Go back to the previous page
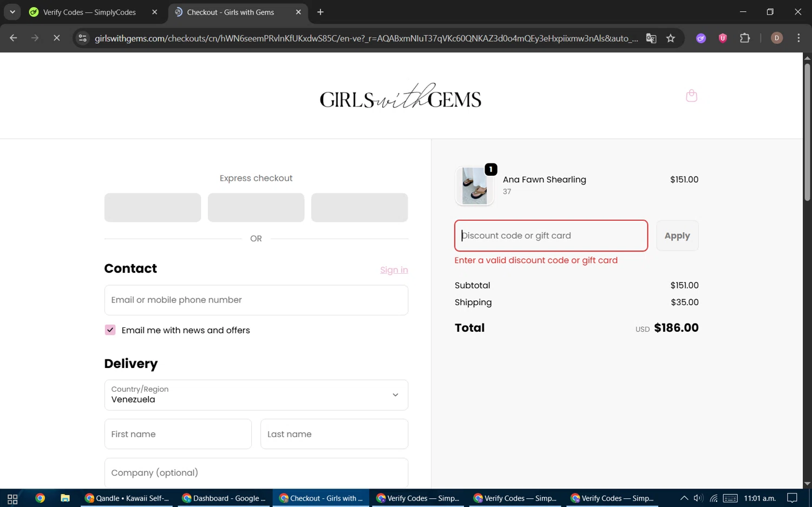 [14, 38]
